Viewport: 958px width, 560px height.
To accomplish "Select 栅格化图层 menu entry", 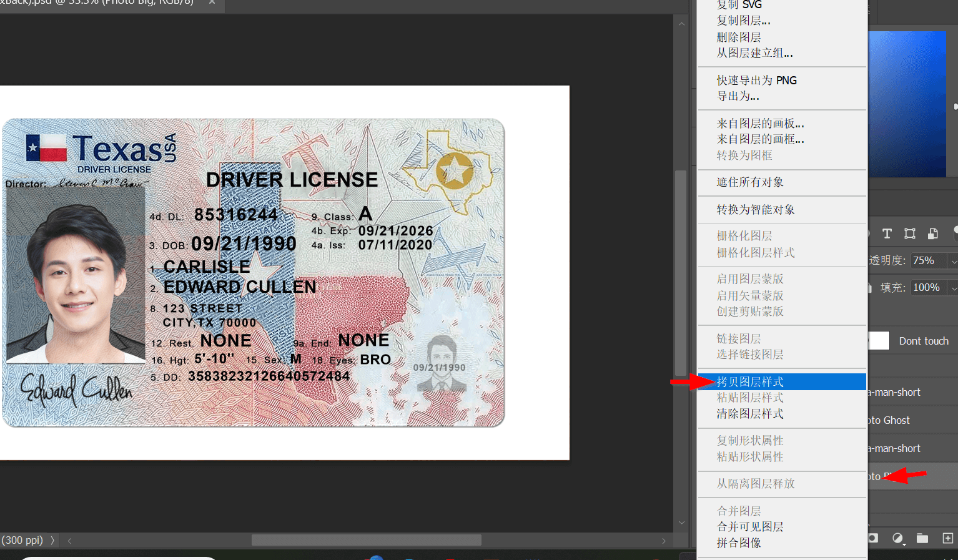I will [x=744, y=236].
